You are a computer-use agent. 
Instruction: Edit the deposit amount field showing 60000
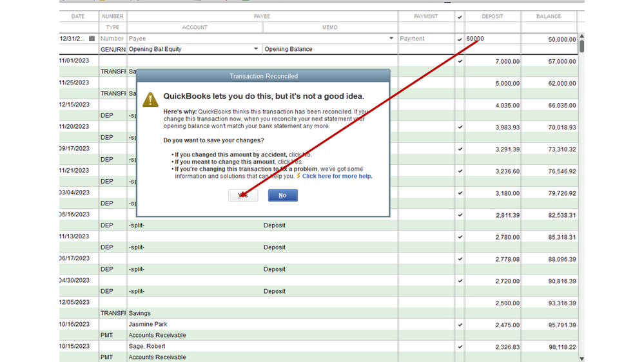tap(492, 39)
